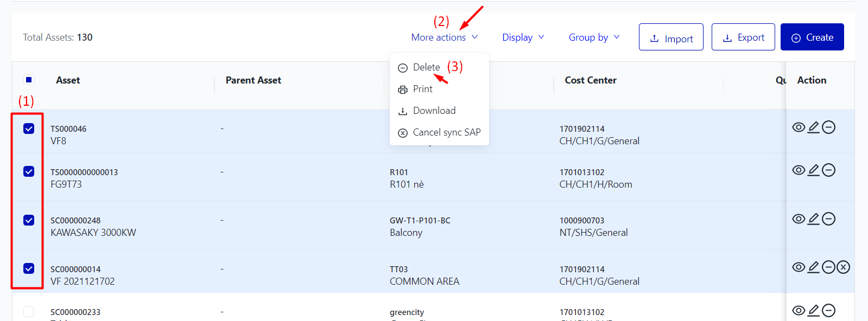Click the Create button
This screenshot has width=868, height=321.
(812, 37)
